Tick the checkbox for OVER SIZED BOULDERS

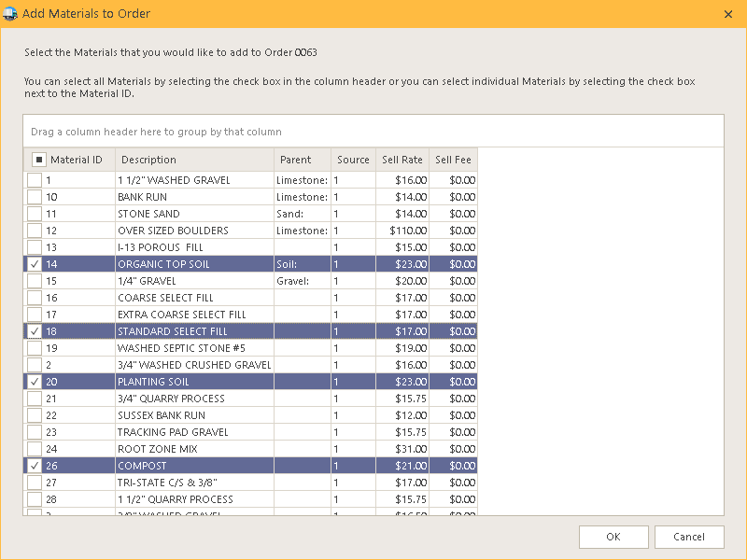tap(35, 231)
